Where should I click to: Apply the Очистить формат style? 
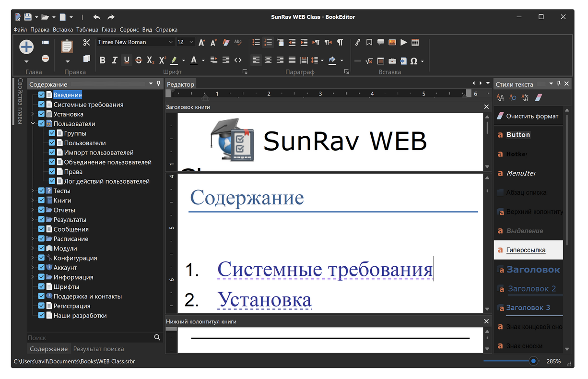528,116
